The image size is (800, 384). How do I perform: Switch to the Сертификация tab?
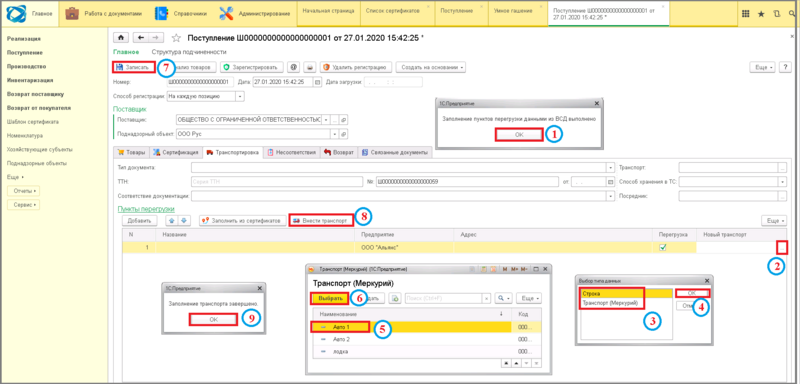176,152
